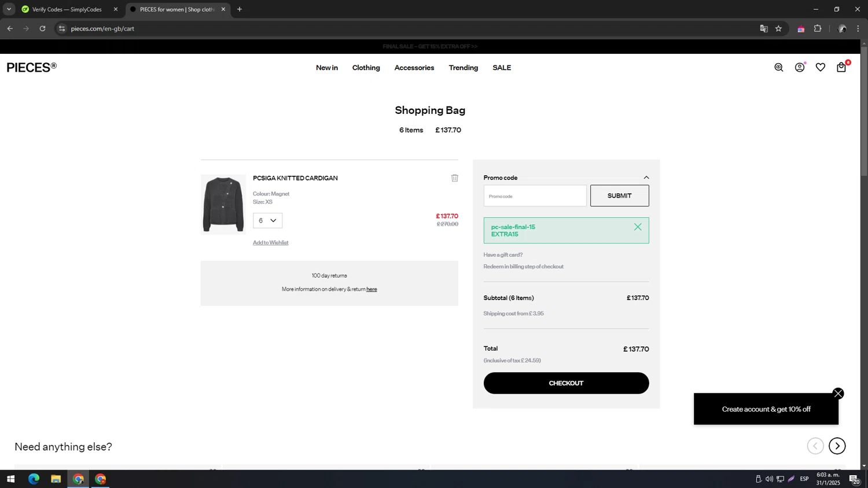Open the site search magnifier icon
This screenshot has height=488, width=868.
coord(779,68)
